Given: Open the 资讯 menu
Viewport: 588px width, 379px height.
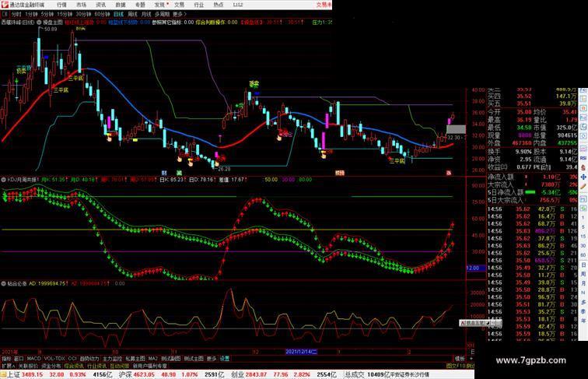Looking at the screenshot, I should coord(100,5).
